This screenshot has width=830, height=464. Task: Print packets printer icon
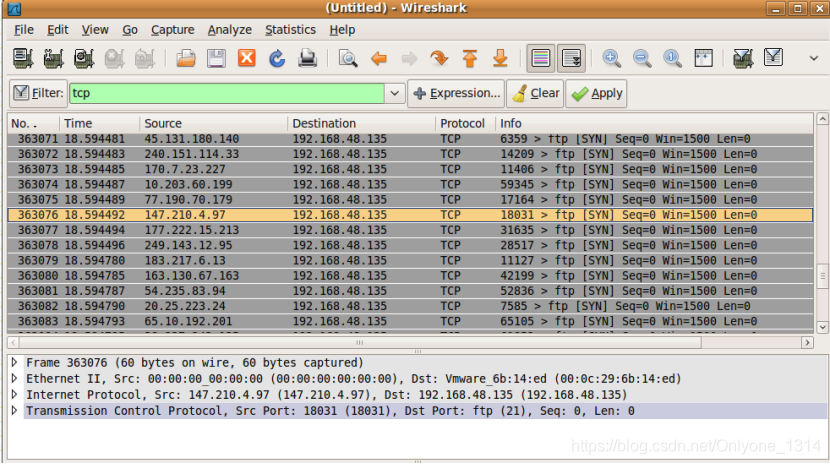308,58
